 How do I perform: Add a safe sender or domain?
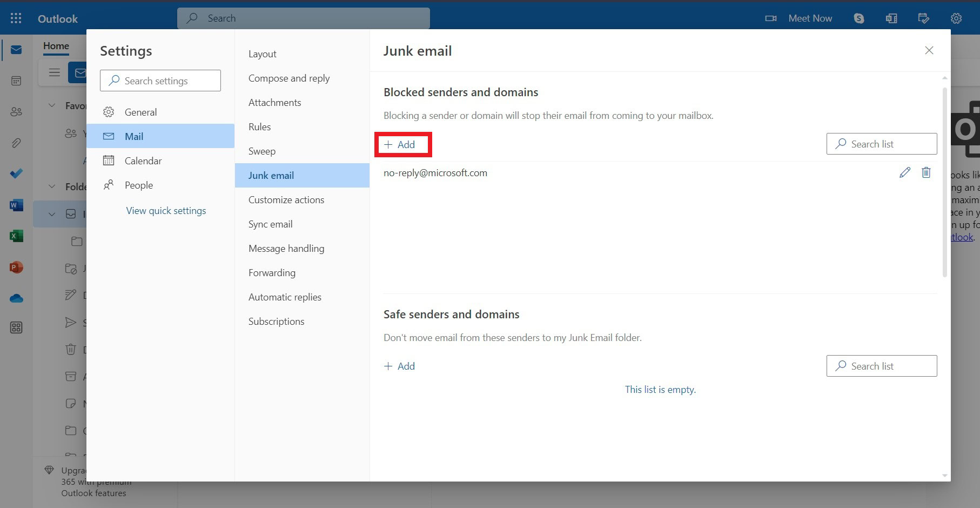tap(400, 366)
